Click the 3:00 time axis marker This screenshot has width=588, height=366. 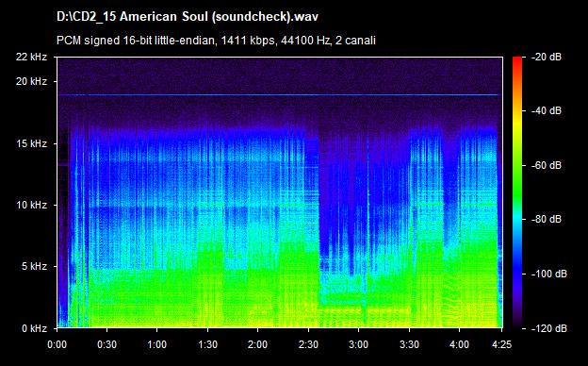pyautogui.click(x=358, y=344)
